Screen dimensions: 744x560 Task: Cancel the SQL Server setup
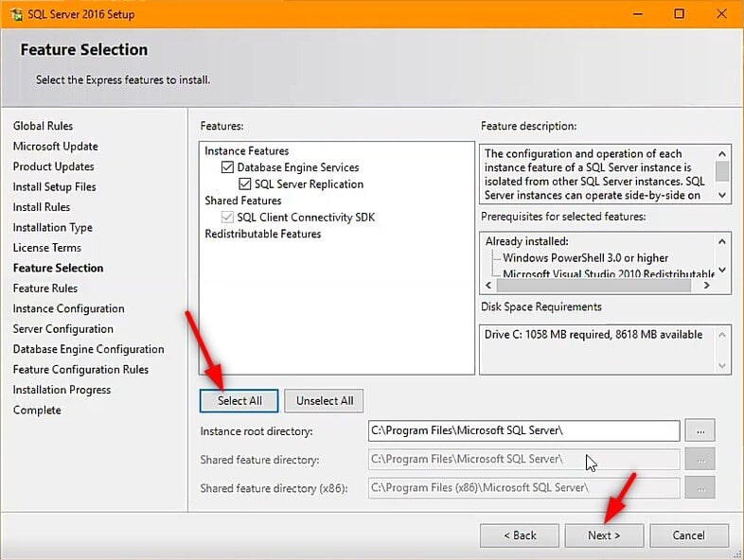point(689,535)
